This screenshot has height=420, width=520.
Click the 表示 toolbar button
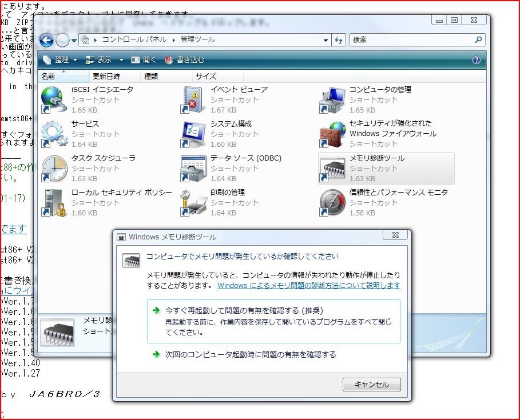(x=98, y=60)
